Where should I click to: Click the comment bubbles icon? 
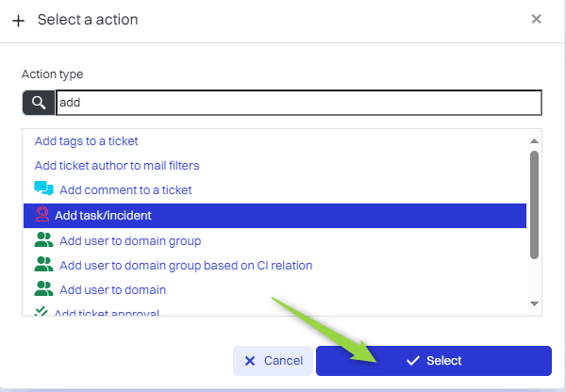coord(43,189)
